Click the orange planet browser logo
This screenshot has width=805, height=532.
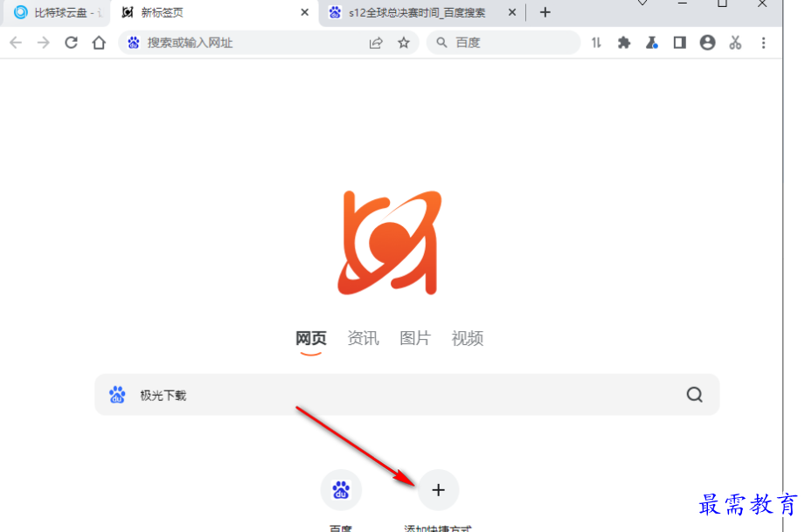(x=390, y=242)
